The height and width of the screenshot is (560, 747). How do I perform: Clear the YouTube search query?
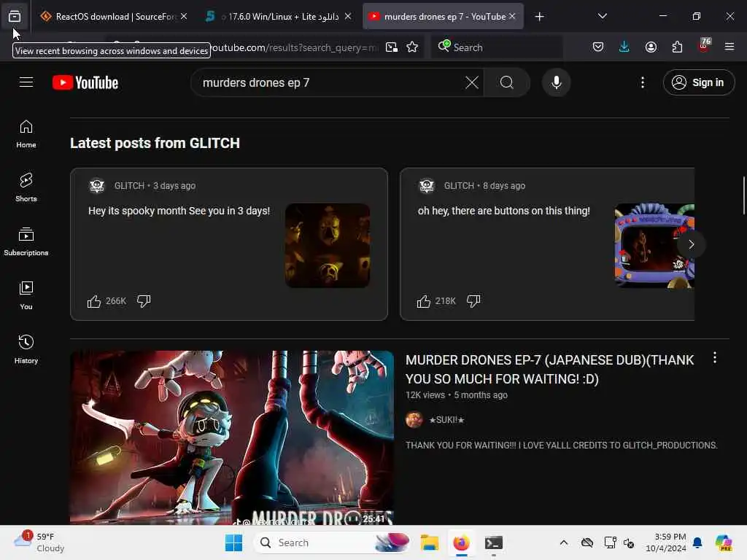[472, 83]
